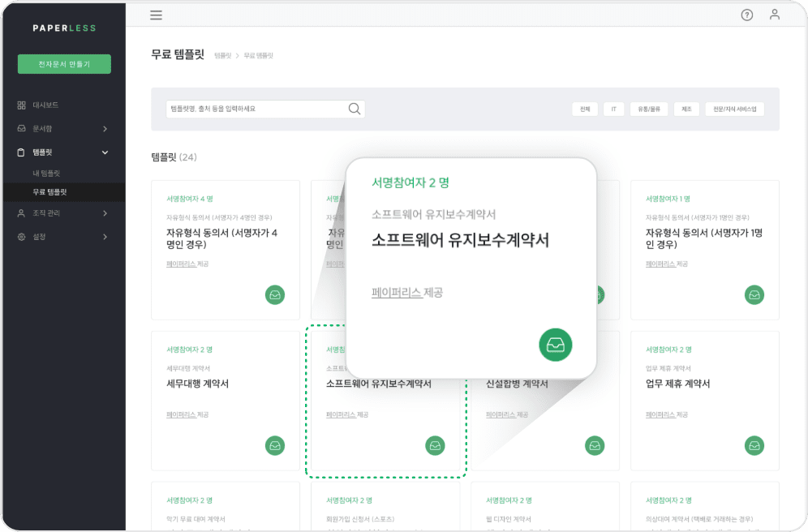Click the help question mark icon

tap(746, 15)
